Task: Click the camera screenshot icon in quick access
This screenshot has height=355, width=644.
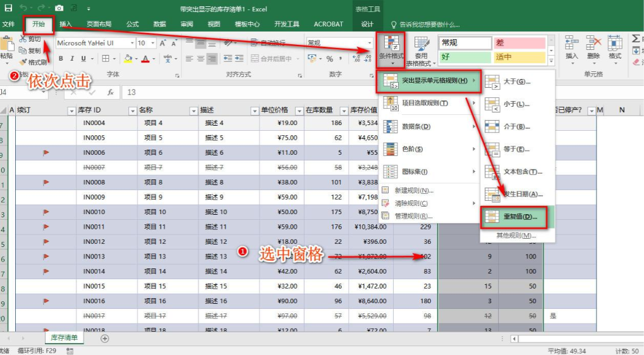Action: coord(59,8)
